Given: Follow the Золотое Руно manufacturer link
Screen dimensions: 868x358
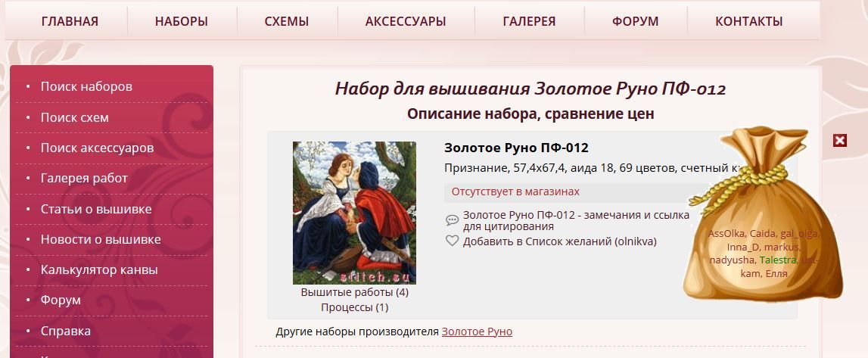Looking at the screenshot, I should [x=478, y=332].
